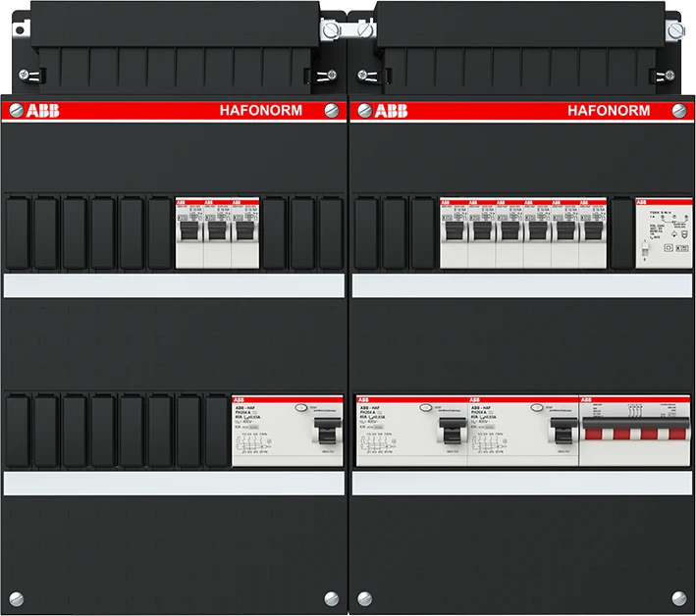Toggle the middle circuit breaker on the left panel
This screenshot has height=616, width=696.
(217, 233)
